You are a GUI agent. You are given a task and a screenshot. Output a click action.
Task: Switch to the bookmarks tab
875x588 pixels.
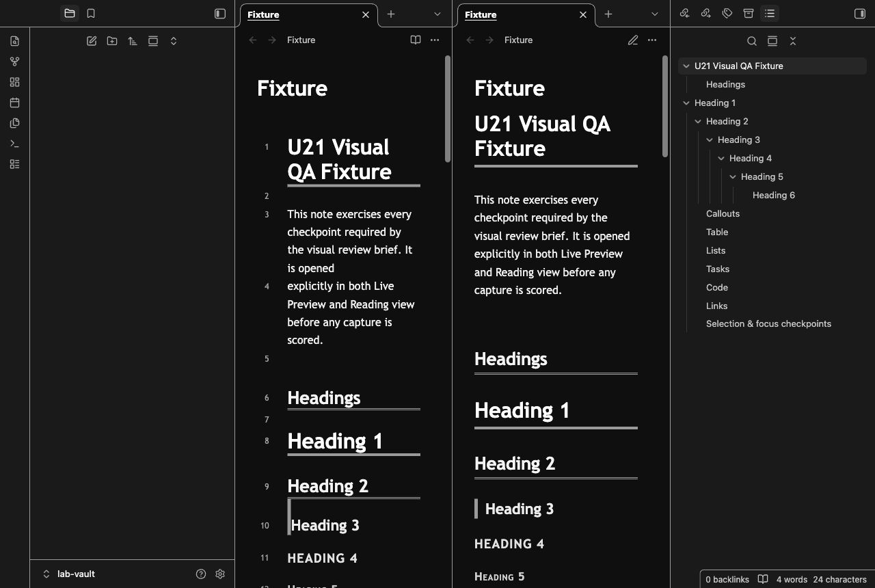coord(91,14)
